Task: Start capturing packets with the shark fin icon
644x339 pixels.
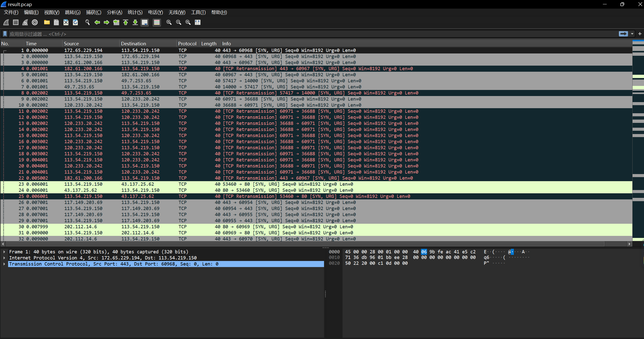Action: [x=6, y=22]
